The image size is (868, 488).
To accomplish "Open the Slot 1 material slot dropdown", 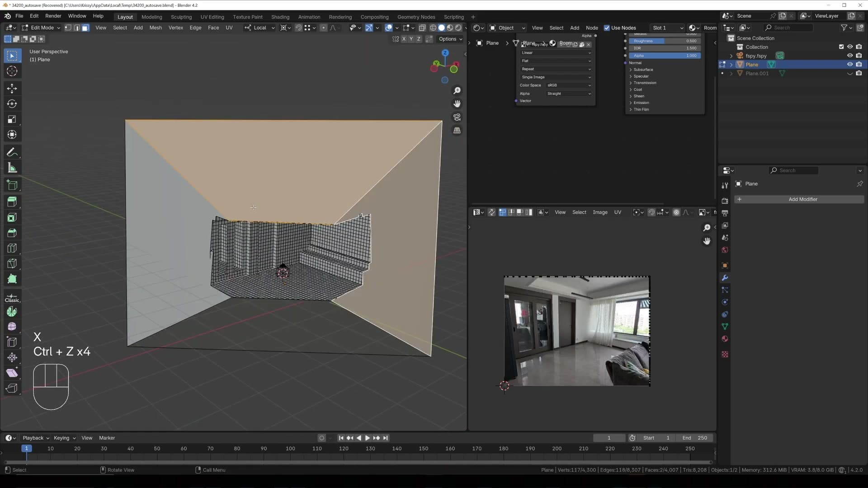I will click(x=667, y=28).
